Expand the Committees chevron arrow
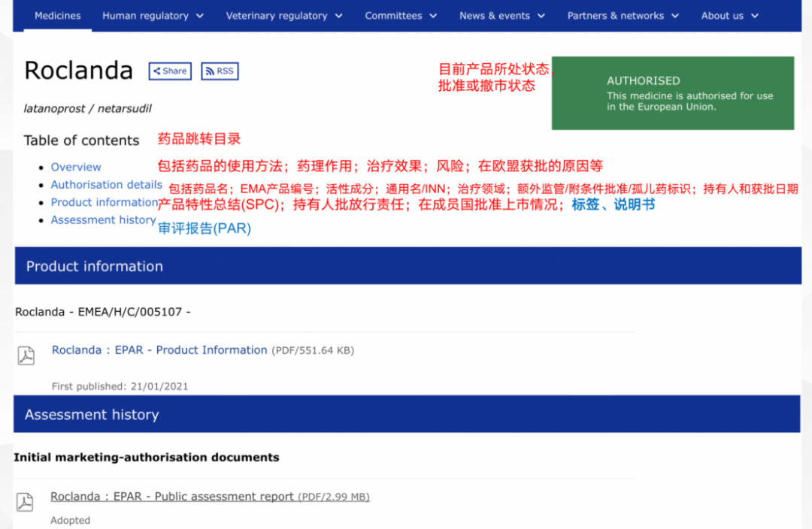The height and width of the screenshot is (529, 812). [x=434, y=16]
